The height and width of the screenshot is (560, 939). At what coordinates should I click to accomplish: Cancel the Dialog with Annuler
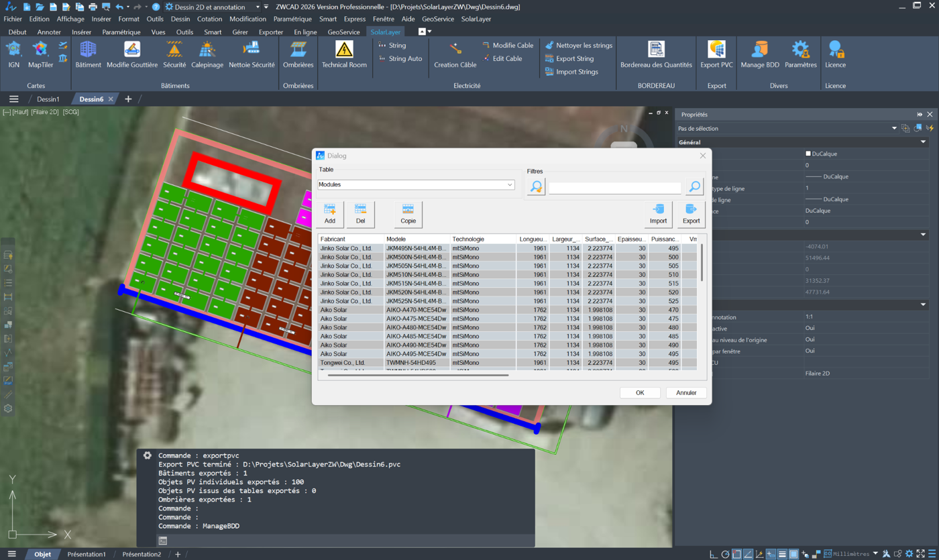[x=686, y=393]
